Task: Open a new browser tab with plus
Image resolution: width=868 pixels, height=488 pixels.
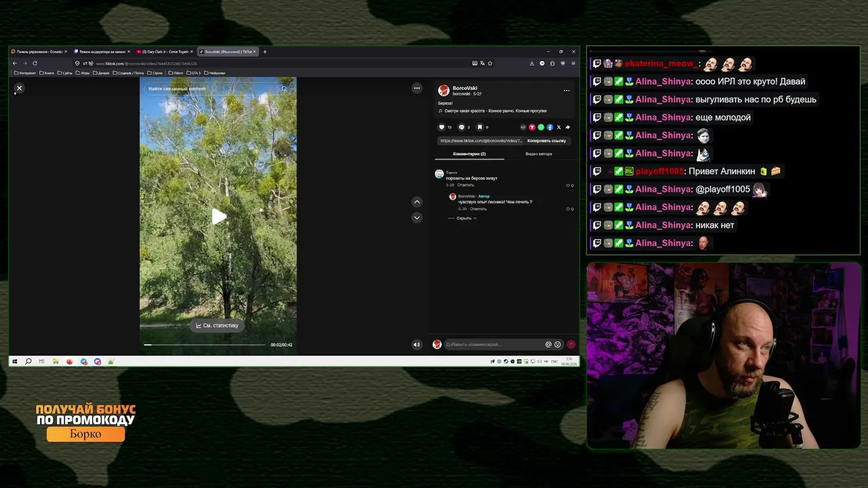Action: click(x=264, y=52)
